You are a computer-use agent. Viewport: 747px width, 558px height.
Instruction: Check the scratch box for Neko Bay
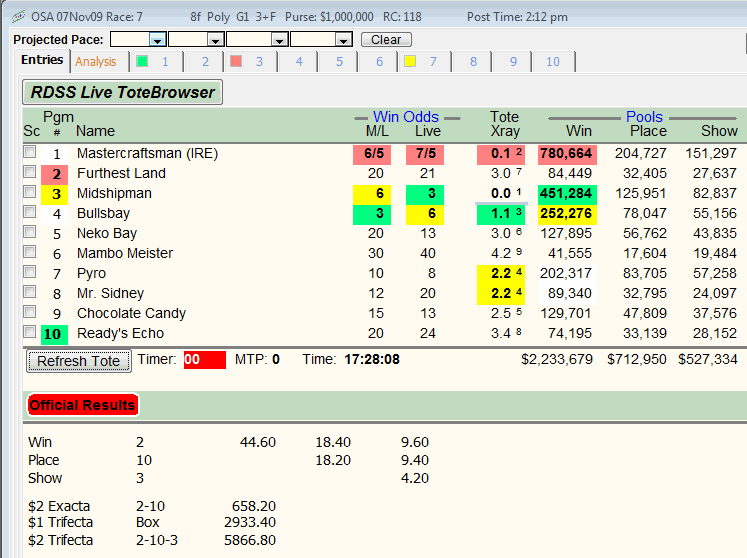(30, 232)
